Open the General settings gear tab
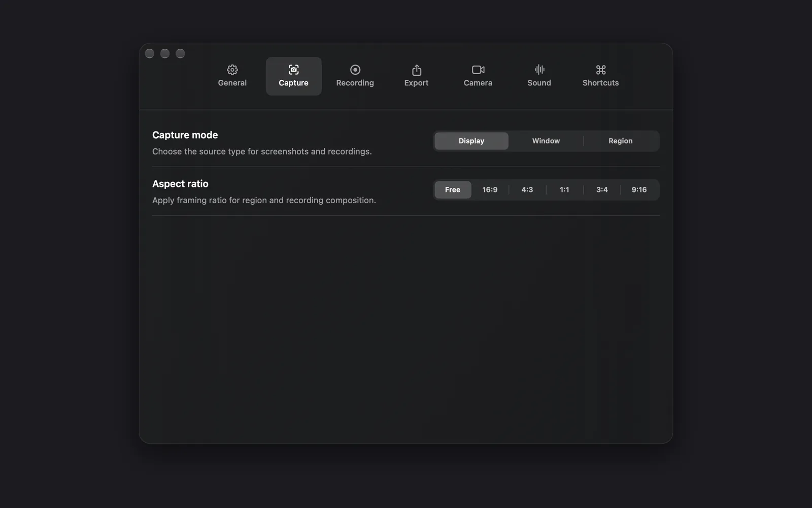Image resolution: width=812 pixels, height=508 pixels. [232, 76]
